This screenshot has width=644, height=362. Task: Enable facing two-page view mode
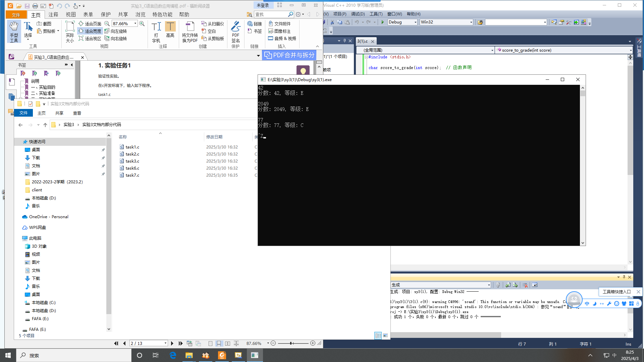tap(227, 343)
